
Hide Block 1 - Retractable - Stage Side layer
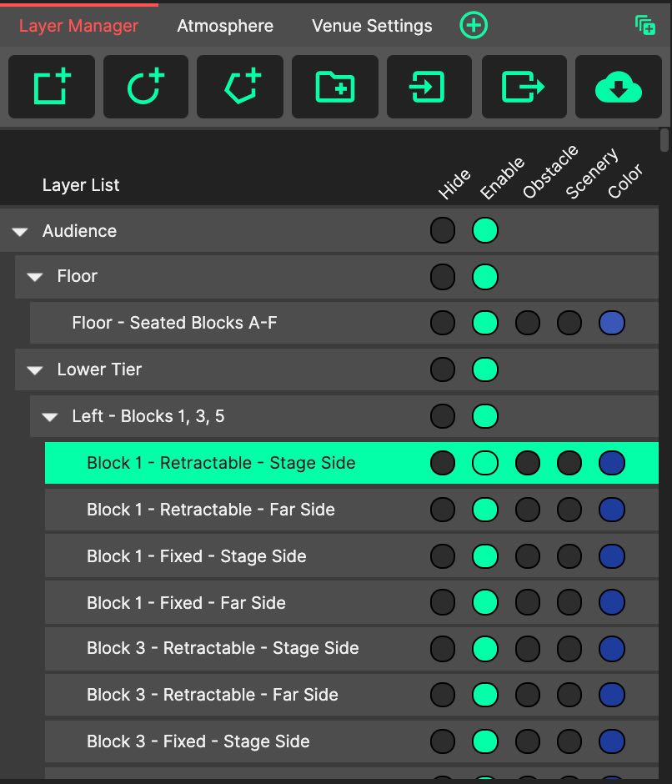[x=443, y=463]
